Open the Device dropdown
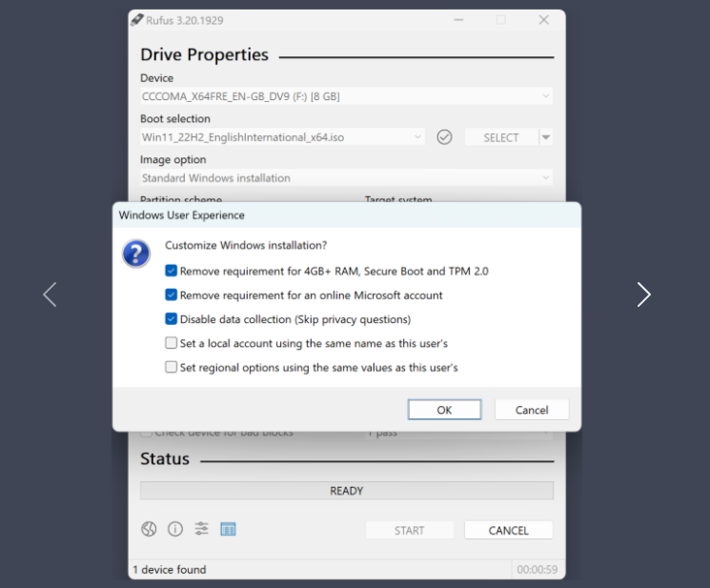 tap(346, 96)
